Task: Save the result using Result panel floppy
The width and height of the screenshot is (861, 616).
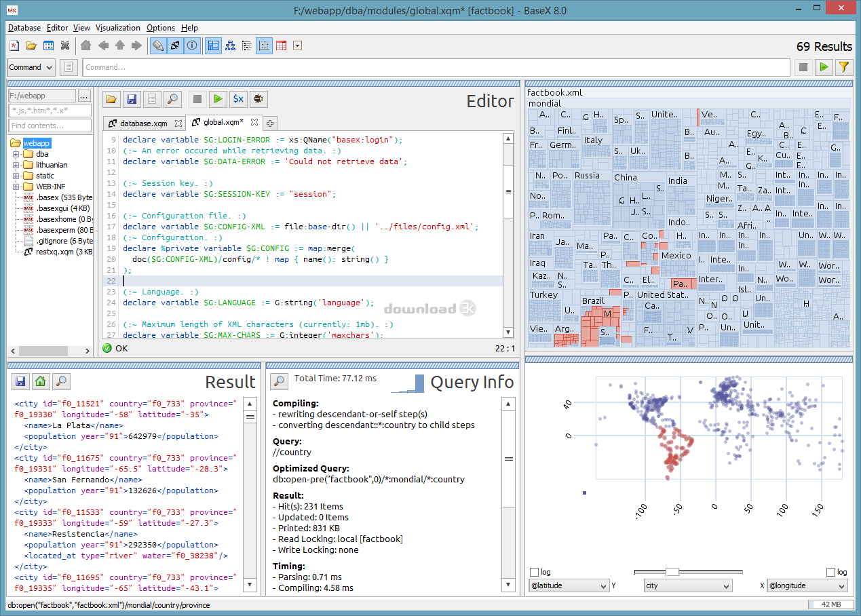Action: point(20,381)
